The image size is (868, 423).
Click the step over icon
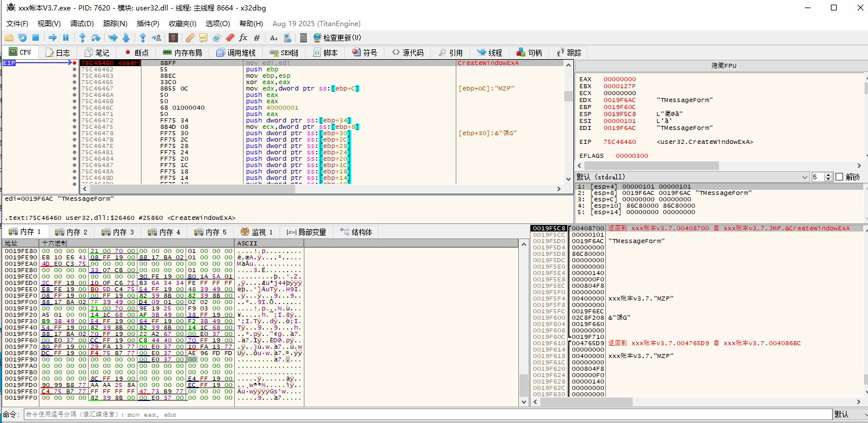tap(96, 38)
